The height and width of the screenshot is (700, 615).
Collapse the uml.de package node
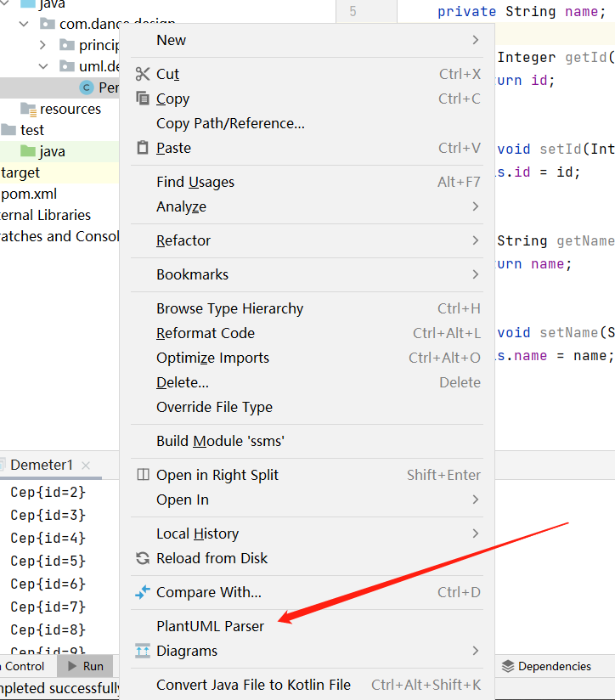tap(43, 66)
